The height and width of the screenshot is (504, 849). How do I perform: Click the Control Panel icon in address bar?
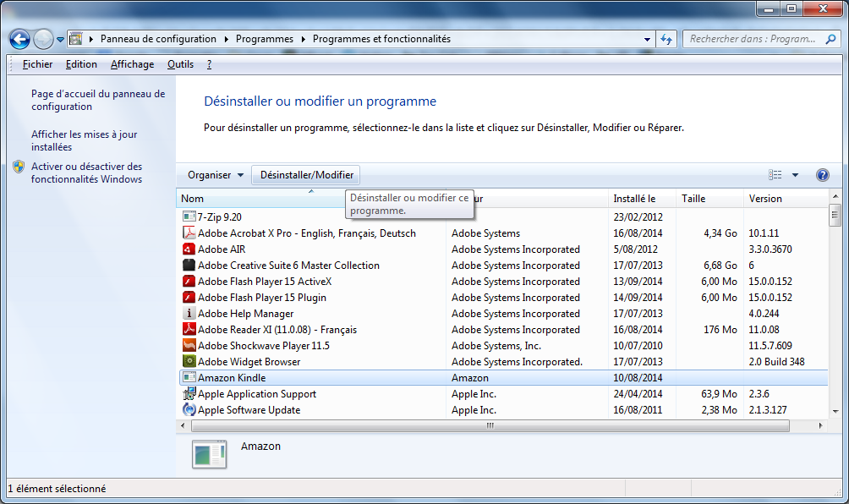tap(76, 38)
